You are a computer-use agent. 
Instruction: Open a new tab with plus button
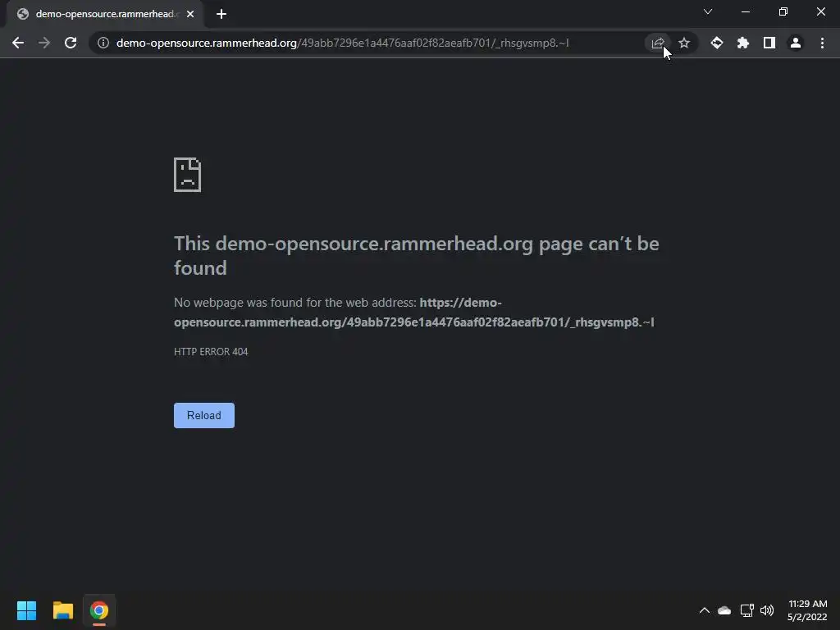pyautogui.click(x=221, y=14)
